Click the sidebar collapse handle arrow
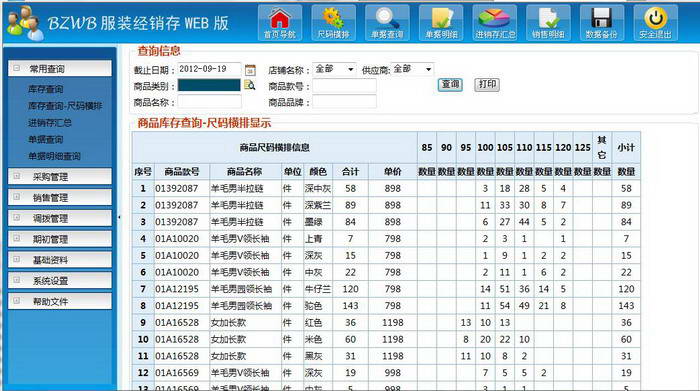 point(119,217)
